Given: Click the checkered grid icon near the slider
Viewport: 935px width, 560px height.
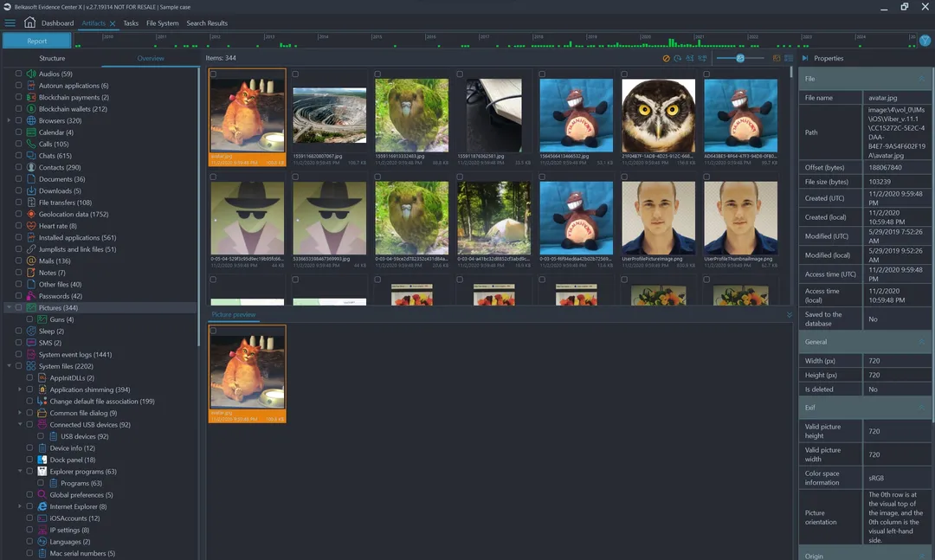Looking at the screenshot, I should [x=777, y=58].
